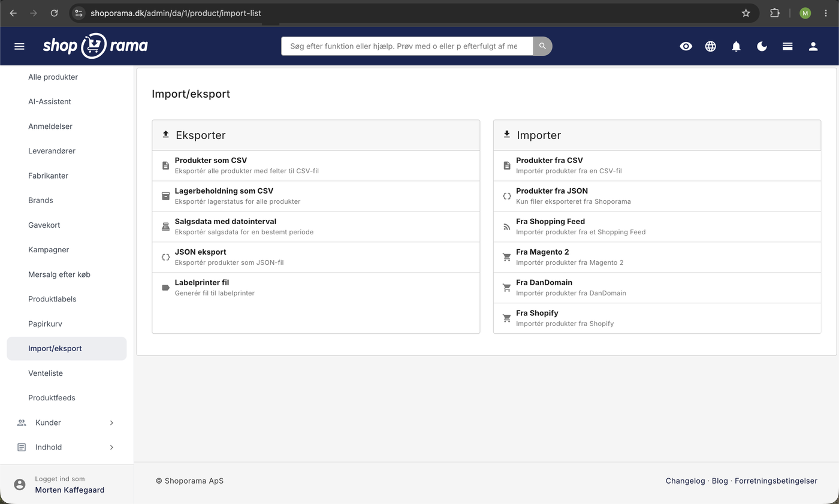Click the Indhold document icon in sidebar
Viewport: 839px width, 504px height.
[x=22, y=447]
